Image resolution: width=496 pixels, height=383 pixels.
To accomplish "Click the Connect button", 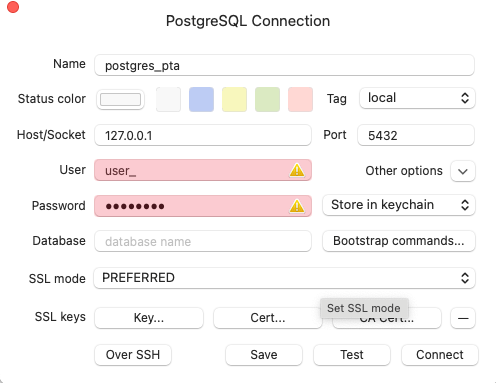I will tap(440, 355).
